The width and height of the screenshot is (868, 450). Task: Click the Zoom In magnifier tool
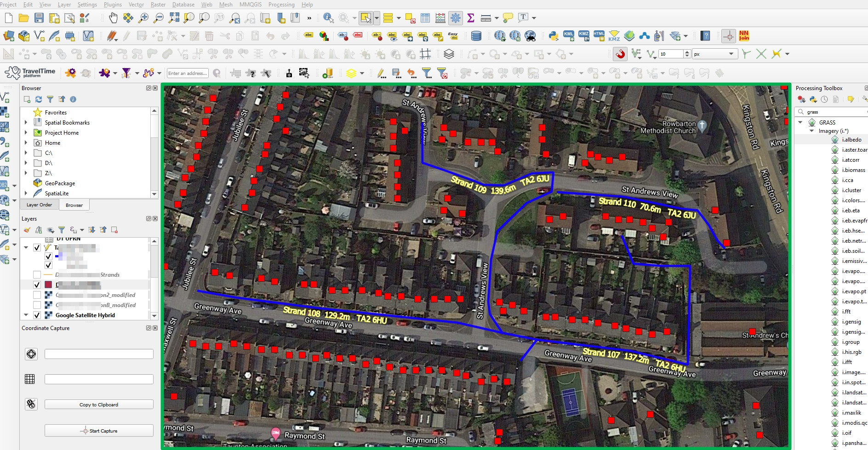143,18
